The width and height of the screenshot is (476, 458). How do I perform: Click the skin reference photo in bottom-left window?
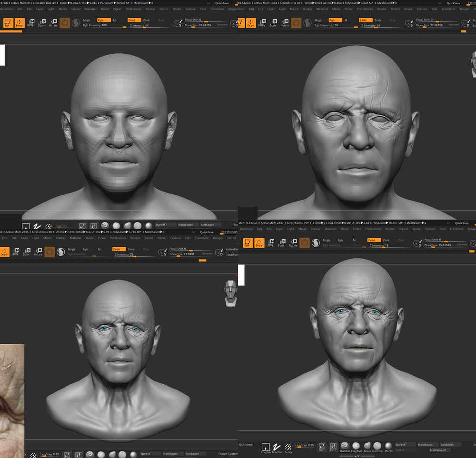tap(12, 401)
